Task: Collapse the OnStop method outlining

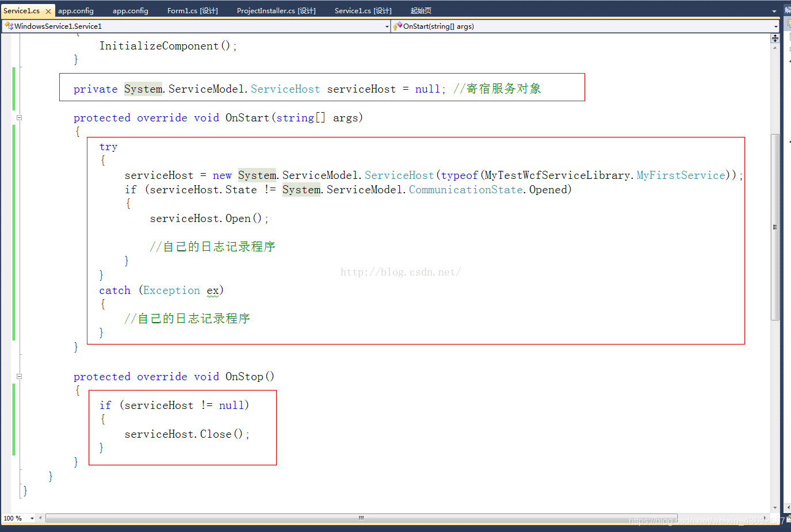Action: pyautogui.click(x=19, y=377)
